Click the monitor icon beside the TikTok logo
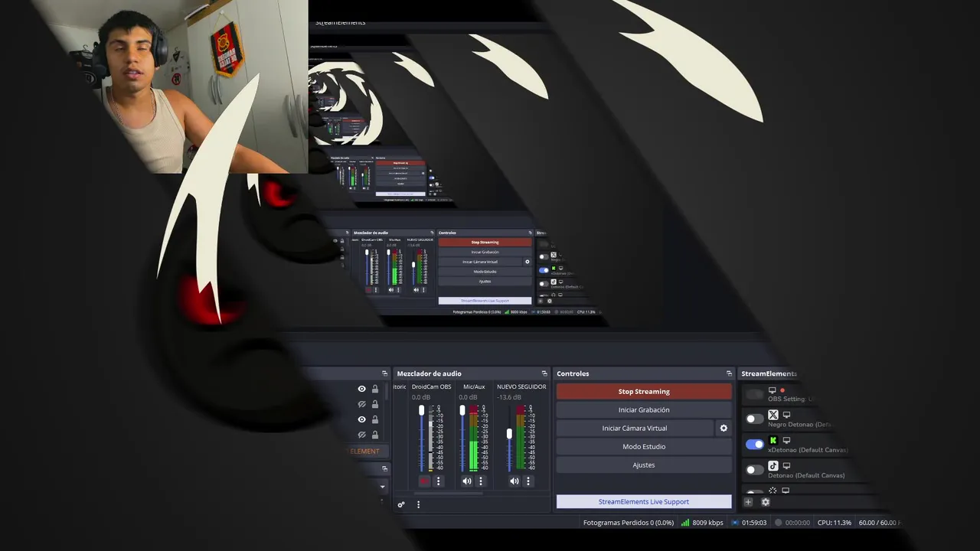The width and height of the screenshot is (980, 551). pyautogui.click(x=786, y=465)
